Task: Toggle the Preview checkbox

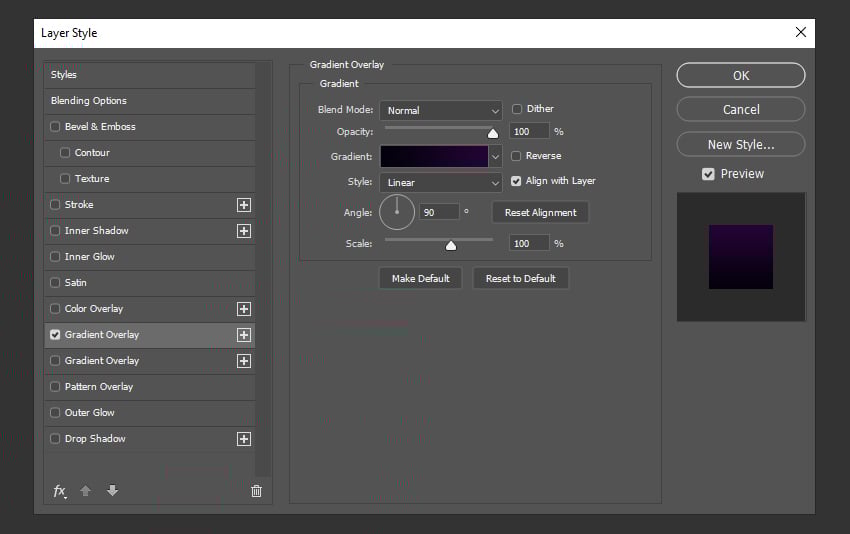Action: click(708, 174)
